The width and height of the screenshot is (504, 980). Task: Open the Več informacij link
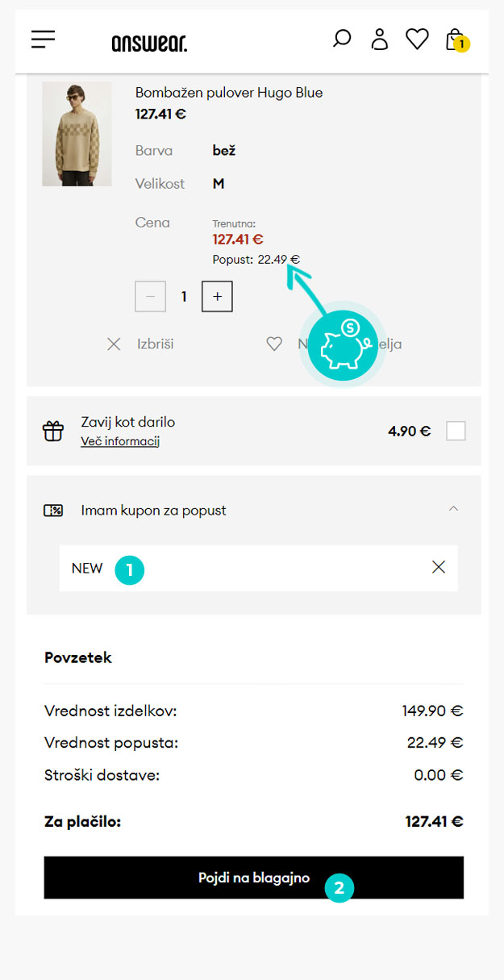pos(120,441)
